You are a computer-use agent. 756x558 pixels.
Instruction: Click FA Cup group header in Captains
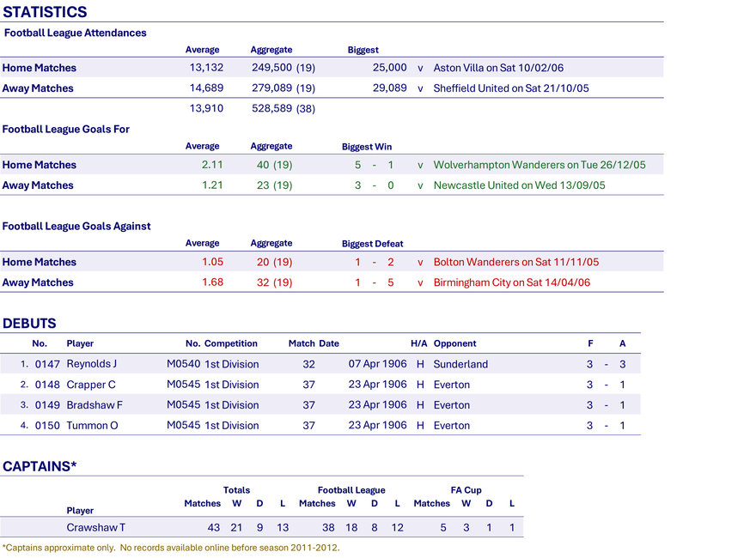pos(466,490)
